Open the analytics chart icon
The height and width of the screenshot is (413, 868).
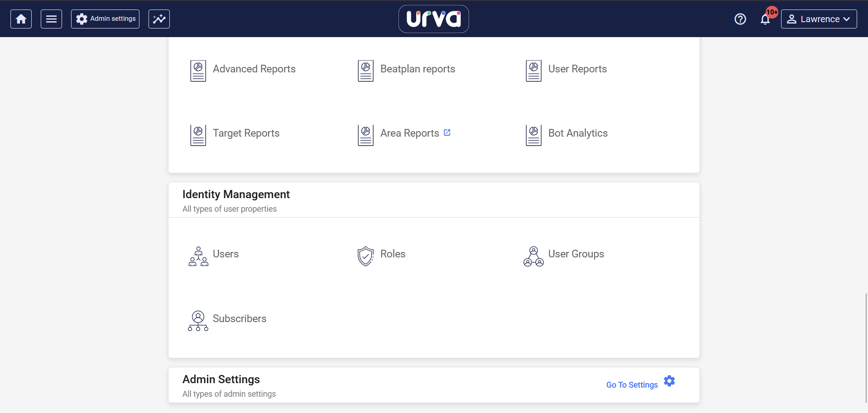159,19
